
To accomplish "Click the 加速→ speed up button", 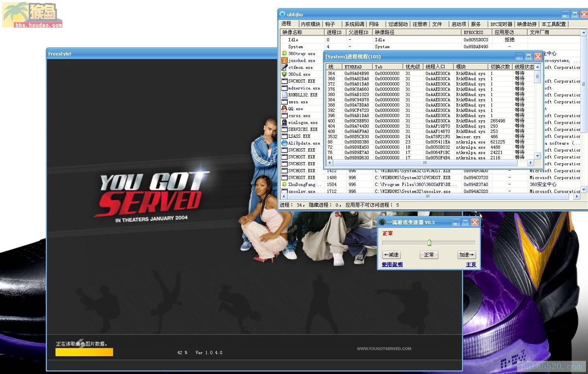I will (x=466, y=255).
